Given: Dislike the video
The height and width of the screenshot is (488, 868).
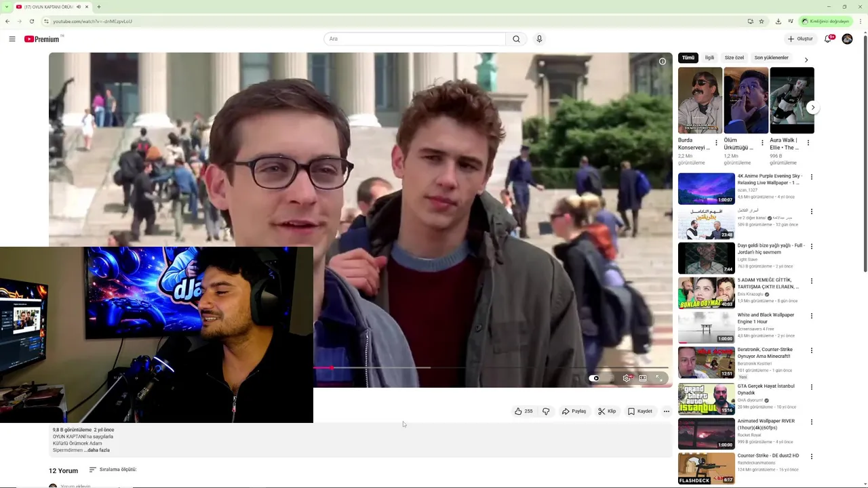Looking at the screenshot, I should click(x=546, y=411).
